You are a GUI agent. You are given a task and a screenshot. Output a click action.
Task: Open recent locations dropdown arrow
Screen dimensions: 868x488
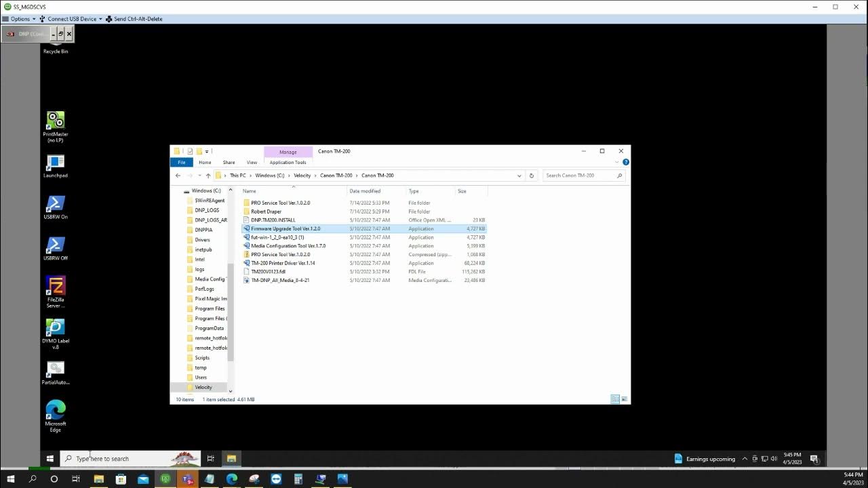[199, 176]
